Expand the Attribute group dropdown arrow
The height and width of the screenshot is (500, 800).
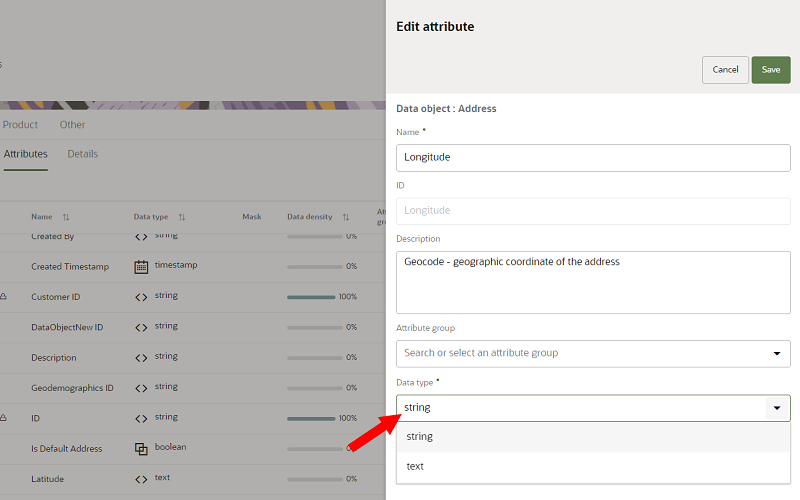click(776, 353)
